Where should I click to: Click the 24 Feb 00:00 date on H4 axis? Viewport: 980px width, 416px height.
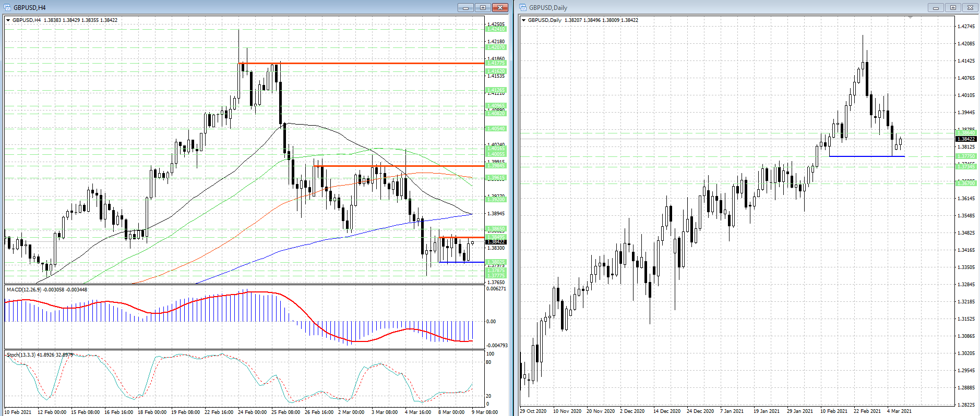click(252, 412)
